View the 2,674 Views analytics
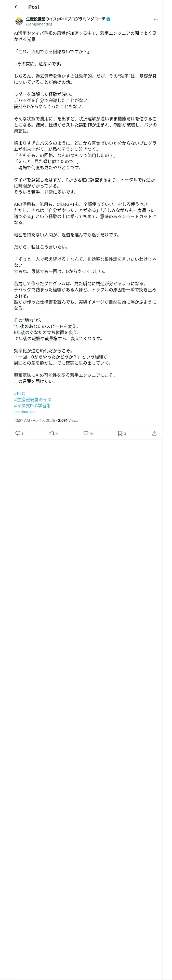The height and width of the screenshot is (980, 172). pyautogui.click(x=68, y=420)
